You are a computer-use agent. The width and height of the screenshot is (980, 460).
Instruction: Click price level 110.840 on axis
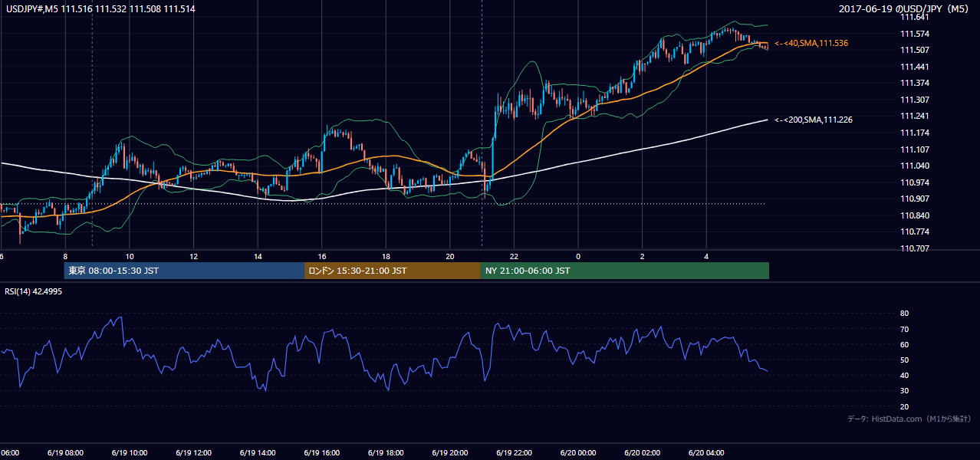(915, 215)
